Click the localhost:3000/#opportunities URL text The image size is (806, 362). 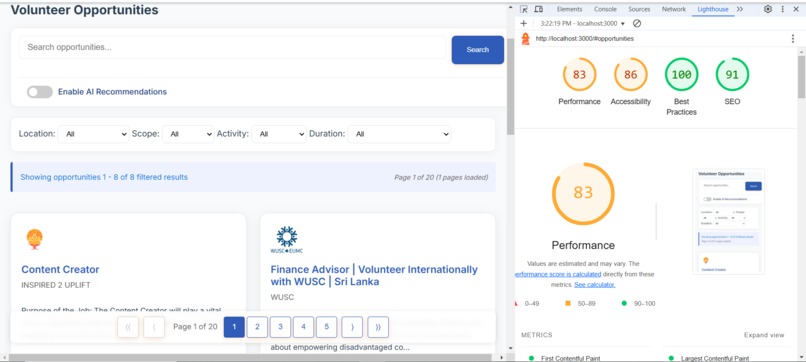click(x=584, y=39)
